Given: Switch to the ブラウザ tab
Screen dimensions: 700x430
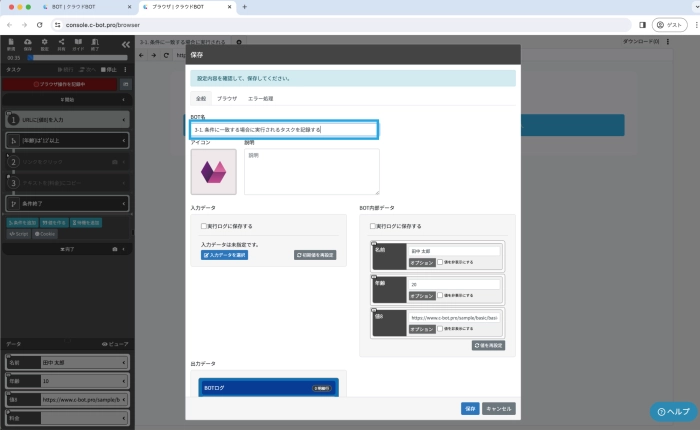Looking at the screenshot, I should 227,98.
